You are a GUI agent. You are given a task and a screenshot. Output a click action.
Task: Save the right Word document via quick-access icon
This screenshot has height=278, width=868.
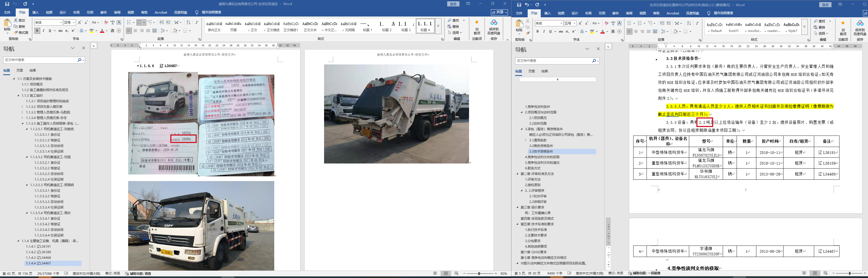tap(519, 5)
